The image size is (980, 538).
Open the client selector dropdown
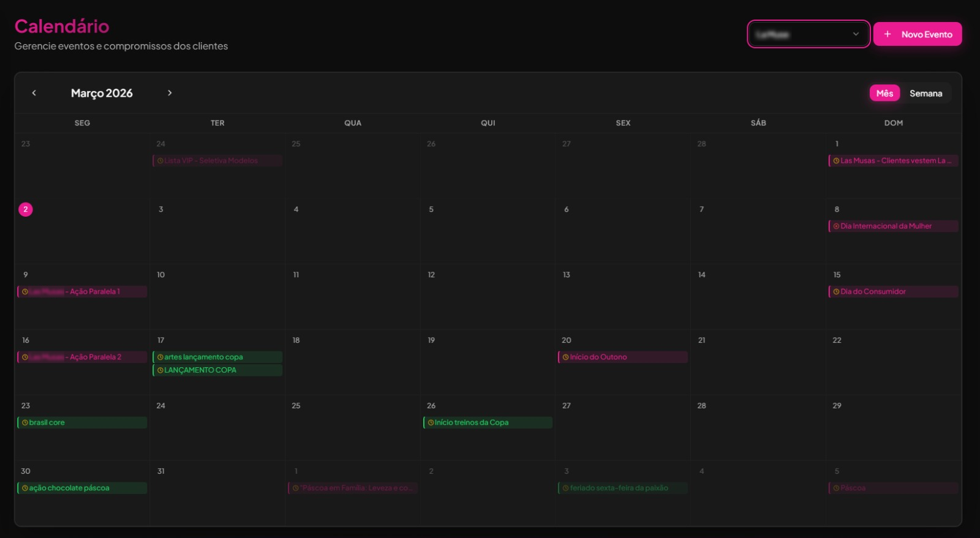pyautogui.click(x=809, y=34)
